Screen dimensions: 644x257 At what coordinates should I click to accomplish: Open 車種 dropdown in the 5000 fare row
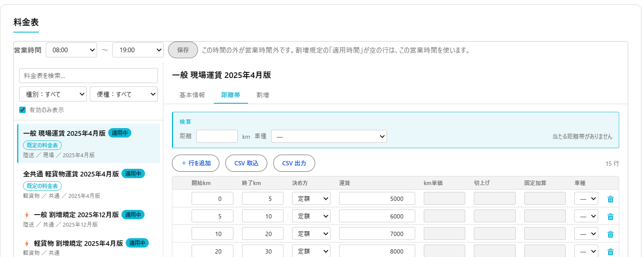586,198
